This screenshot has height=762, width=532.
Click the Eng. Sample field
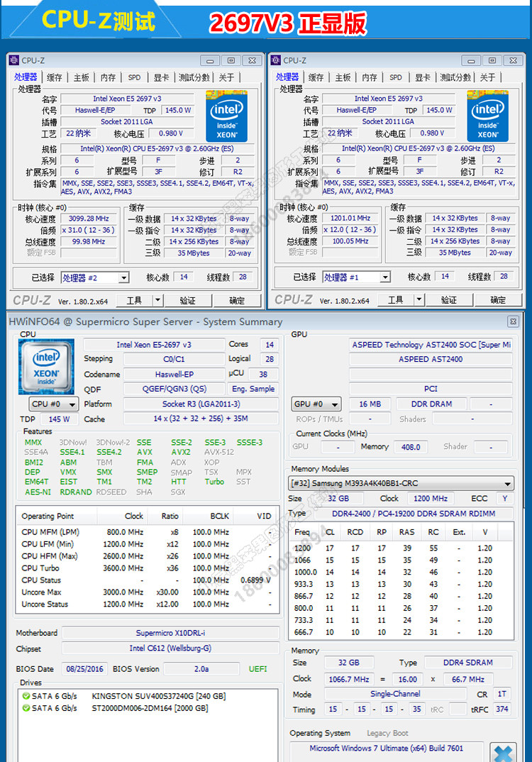tap(253, 389)
